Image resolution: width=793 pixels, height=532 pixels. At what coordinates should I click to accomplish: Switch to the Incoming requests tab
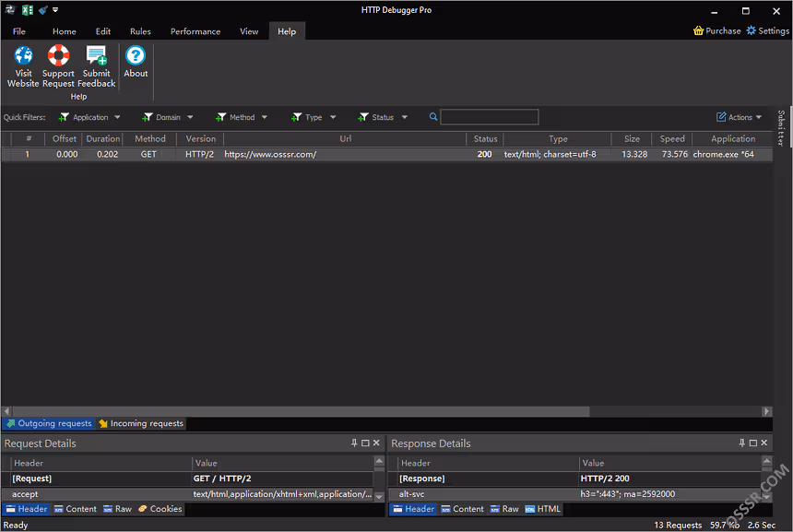pyautogui.click(x=141, y=423)
